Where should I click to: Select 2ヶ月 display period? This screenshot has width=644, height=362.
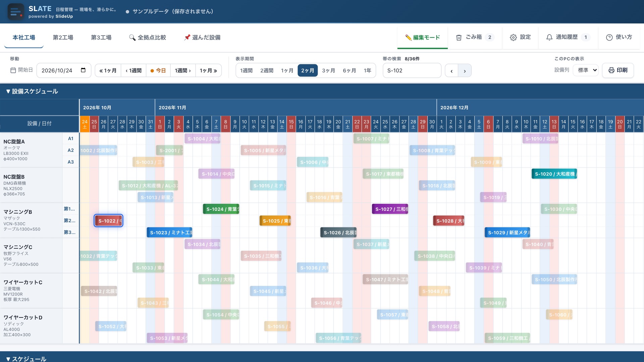point(308,70)
